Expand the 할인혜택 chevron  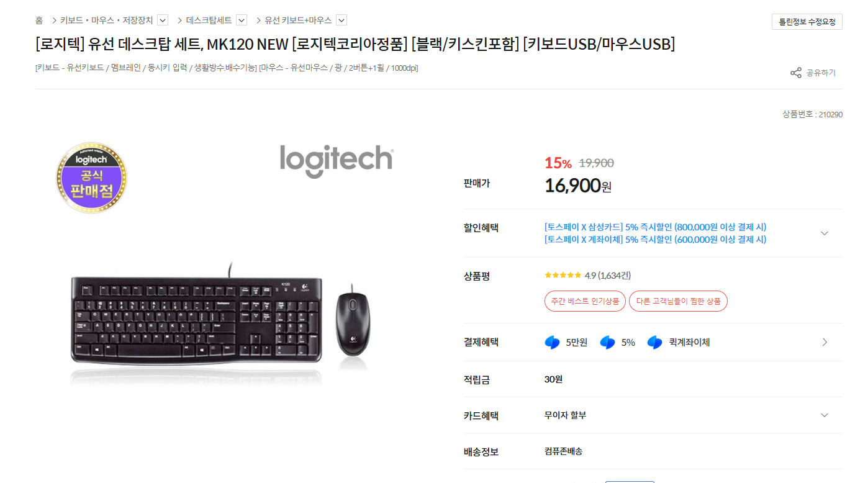[x=825, y=233]
